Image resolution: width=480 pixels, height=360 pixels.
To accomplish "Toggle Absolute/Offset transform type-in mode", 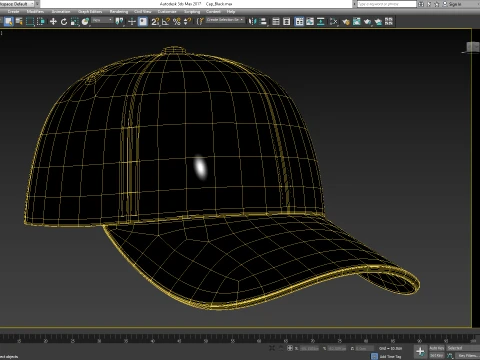I will [290, 348].
